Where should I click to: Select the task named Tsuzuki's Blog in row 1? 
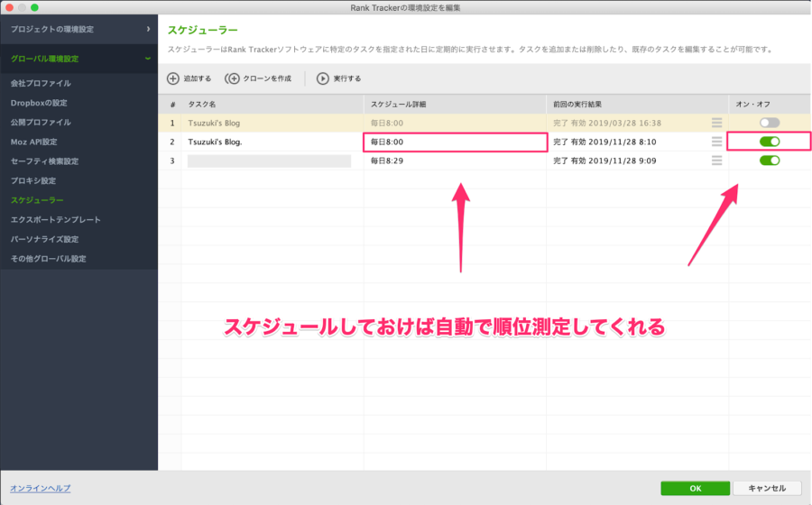click(214, 124)
